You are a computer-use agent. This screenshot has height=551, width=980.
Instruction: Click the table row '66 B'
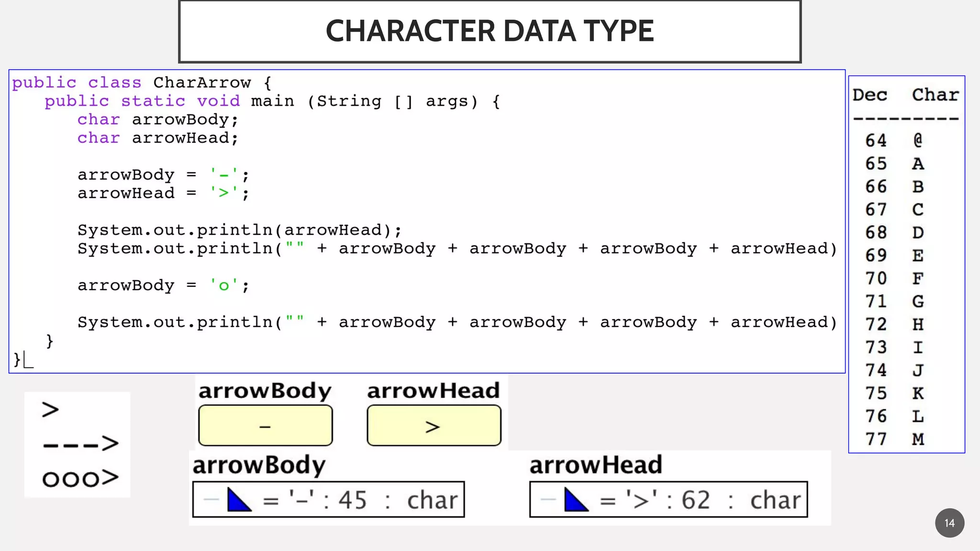[x=894, y=187]
